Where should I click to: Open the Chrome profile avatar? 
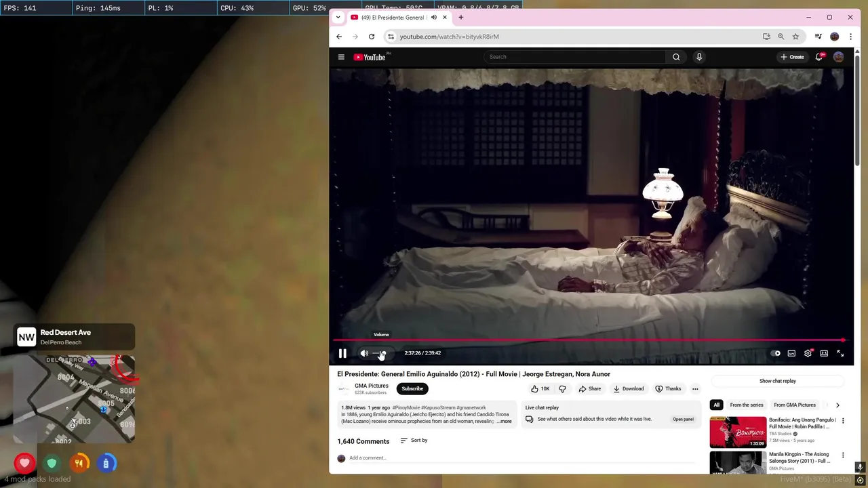point(835,37)
